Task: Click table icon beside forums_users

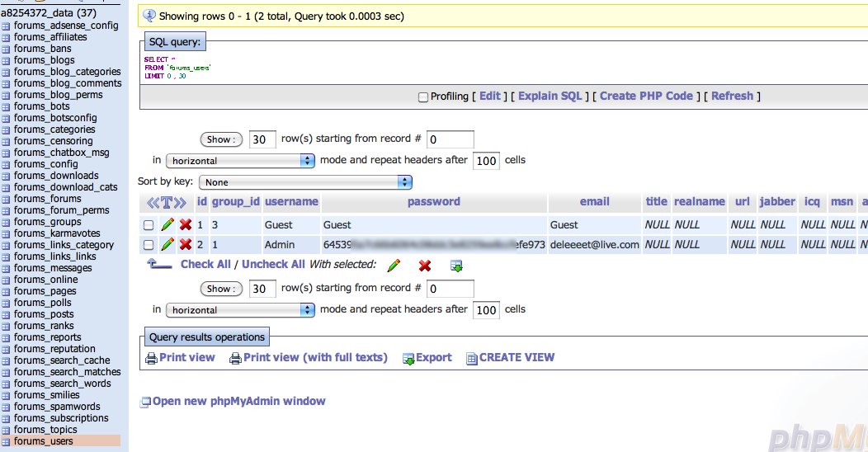Action: tap(6, 443)
